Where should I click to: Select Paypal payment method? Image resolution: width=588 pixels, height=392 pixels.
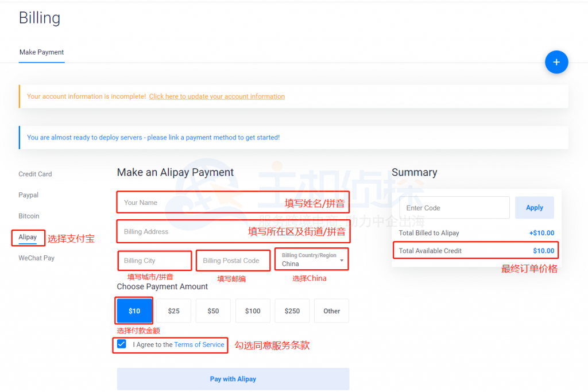(29, 195)
